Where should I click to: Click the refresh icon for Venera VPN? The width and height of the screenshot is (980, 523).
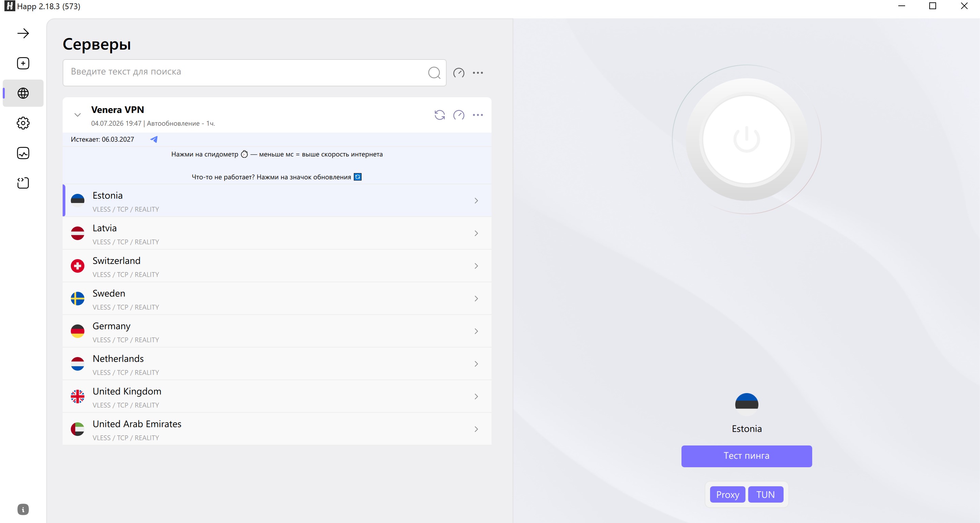point(440,115)
